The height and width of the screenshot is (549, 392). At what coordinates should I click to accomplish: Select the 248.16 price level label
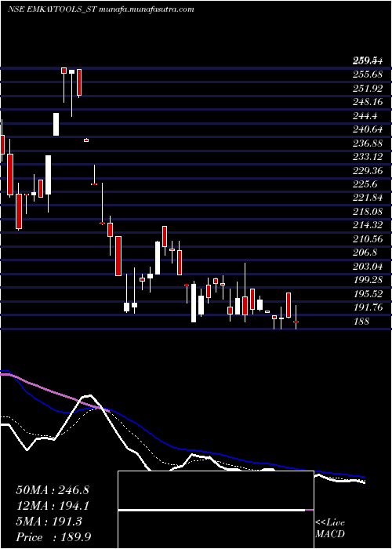click(367, 102)
